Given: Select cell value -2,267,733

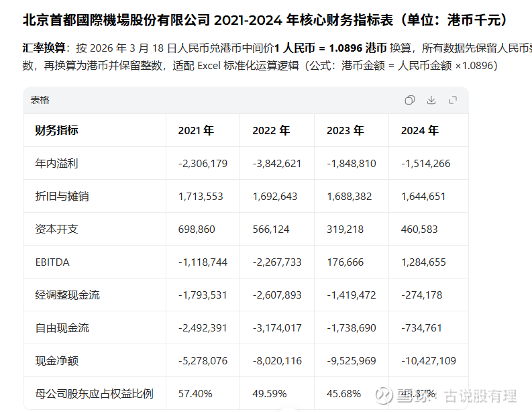Looking at the screenshot, I should 277,262.
